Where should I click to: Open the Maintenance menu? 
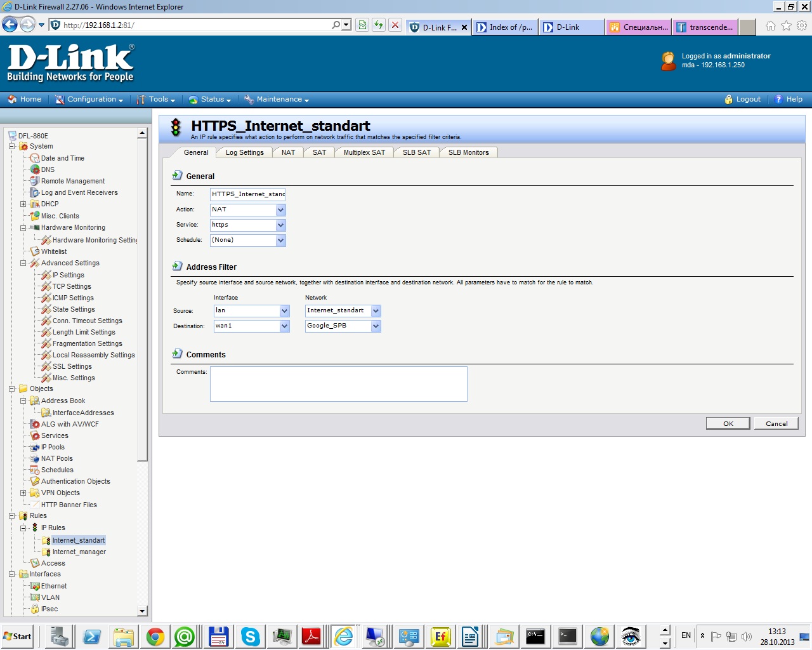[x=277, y=100]
